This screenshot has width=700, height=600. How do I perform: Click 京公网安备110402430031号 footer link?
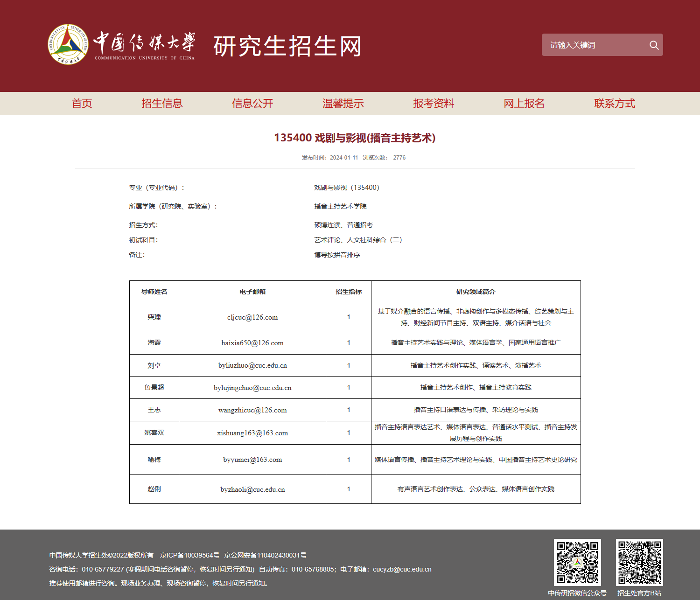pos(265,555)
